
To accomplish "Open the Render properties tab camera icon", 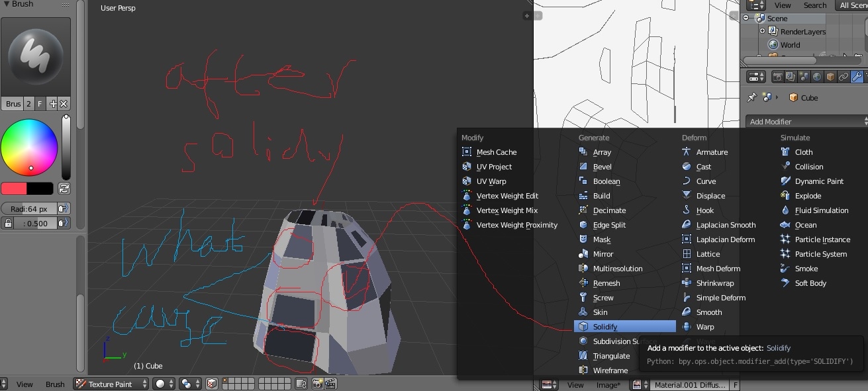I will tap(777, 77).
